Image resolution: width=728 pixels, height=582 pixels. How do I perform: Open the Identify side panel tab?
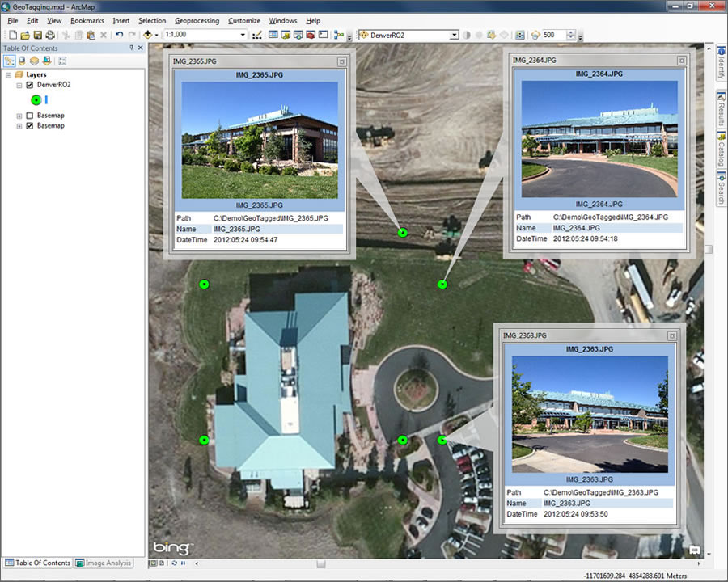(x=721, y=63)
